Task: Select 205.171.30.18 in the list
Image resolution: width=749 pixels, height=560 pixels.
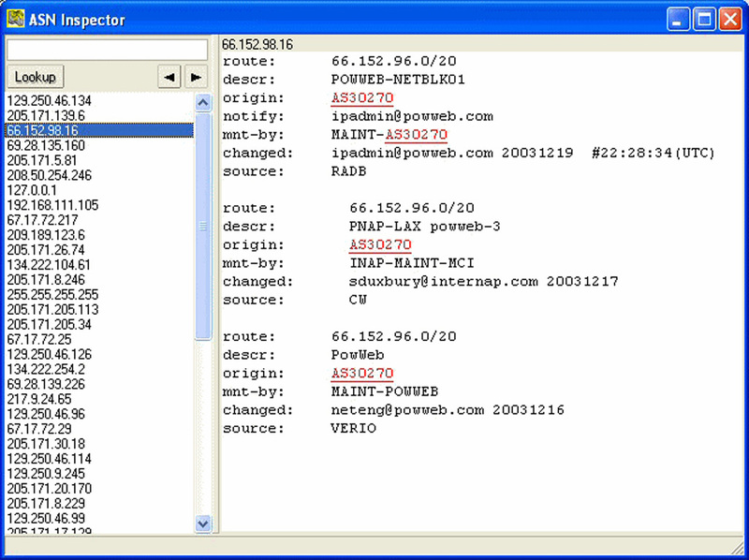Action: coord(99,444)
